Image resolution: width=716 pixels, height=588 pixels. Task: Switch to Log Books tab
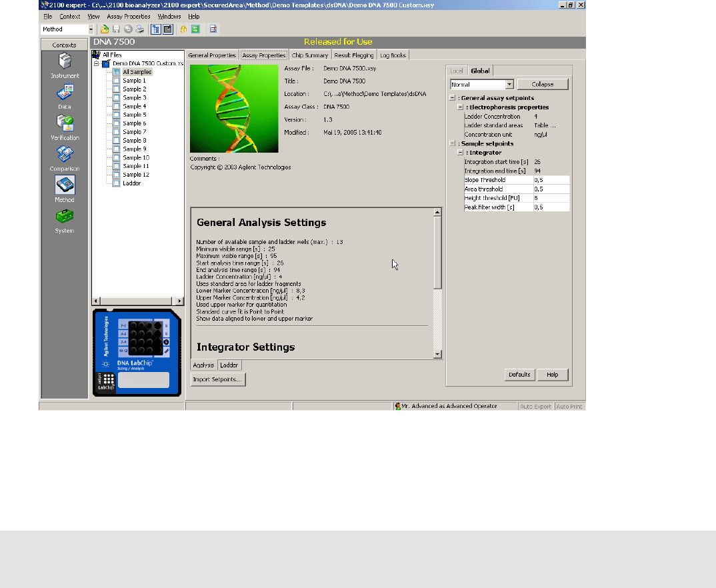[x=393, y=55]
